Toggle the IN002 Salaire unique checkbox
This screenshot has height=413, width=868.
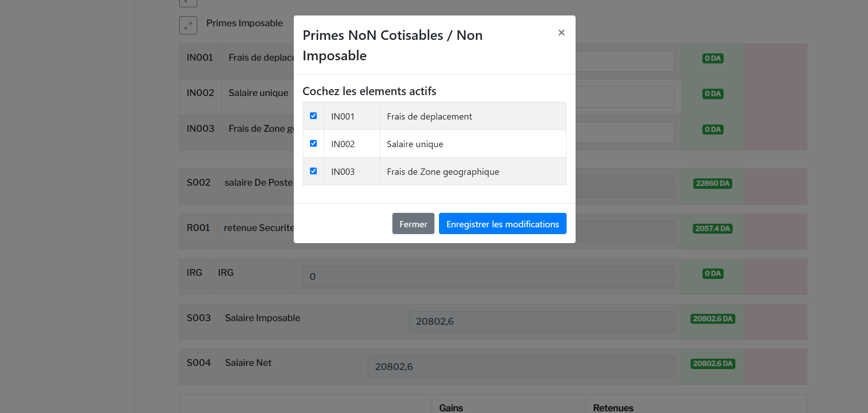pos(313,144)
